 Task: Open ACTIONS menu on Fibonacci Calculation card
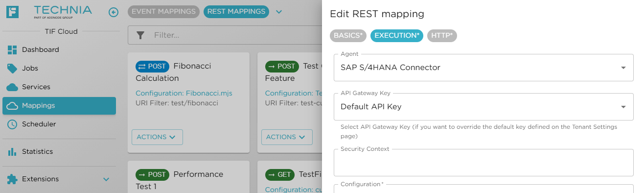(x=157, y=137)
